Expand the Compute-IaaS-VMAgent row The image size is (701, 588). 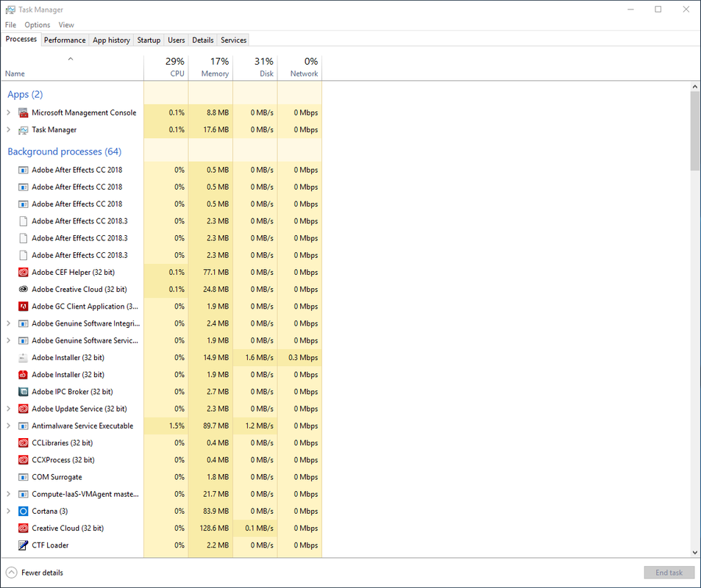pyautogui.click(x=9, y=494)
